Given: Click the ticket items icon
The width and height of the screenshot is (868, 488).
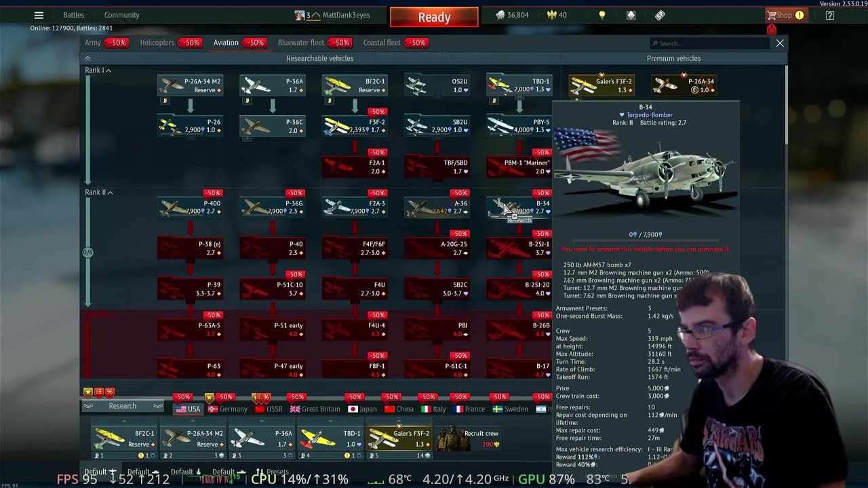Looking at the screenshot, I should tap(660, 15).
